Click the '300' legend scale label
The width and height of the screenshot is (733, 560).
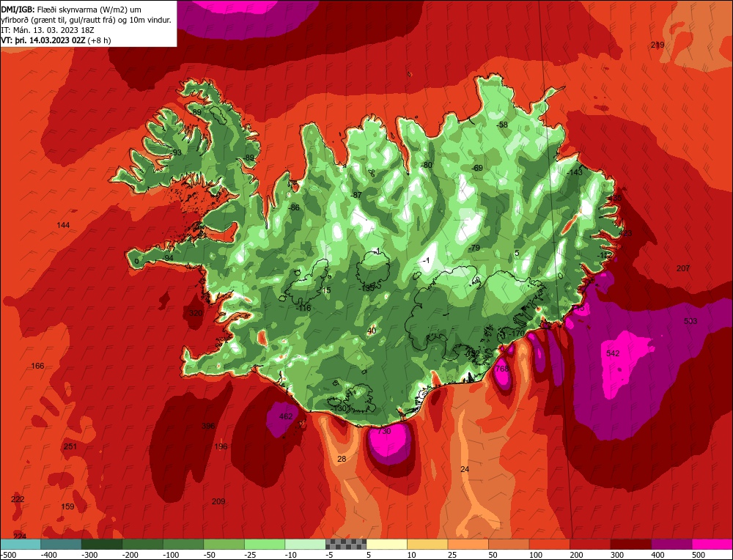tap(617, 555)
